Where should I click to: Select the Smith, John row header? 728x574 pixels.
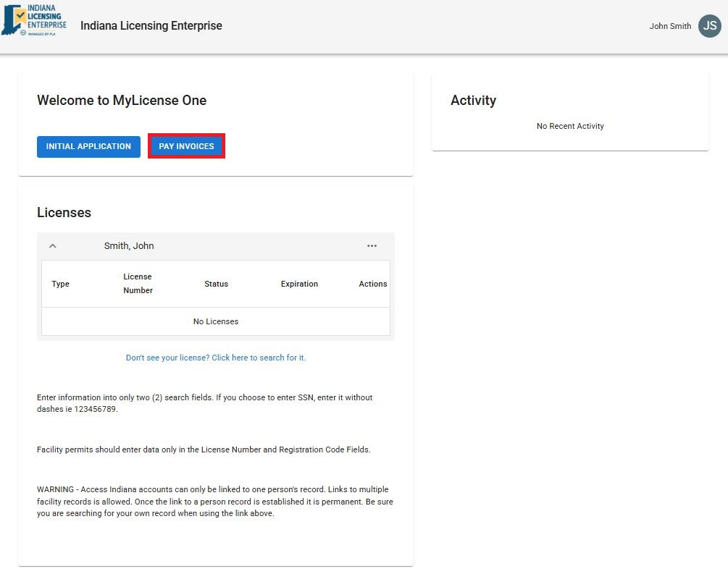129,246
